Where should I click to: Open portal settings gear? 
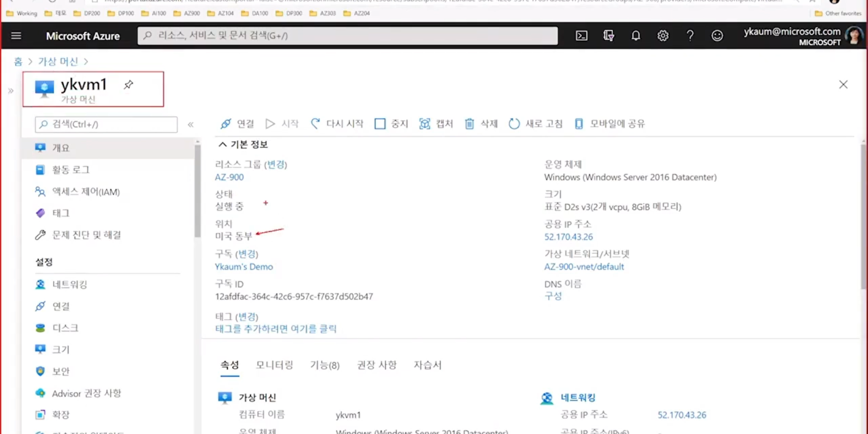(x=663, y=35)
